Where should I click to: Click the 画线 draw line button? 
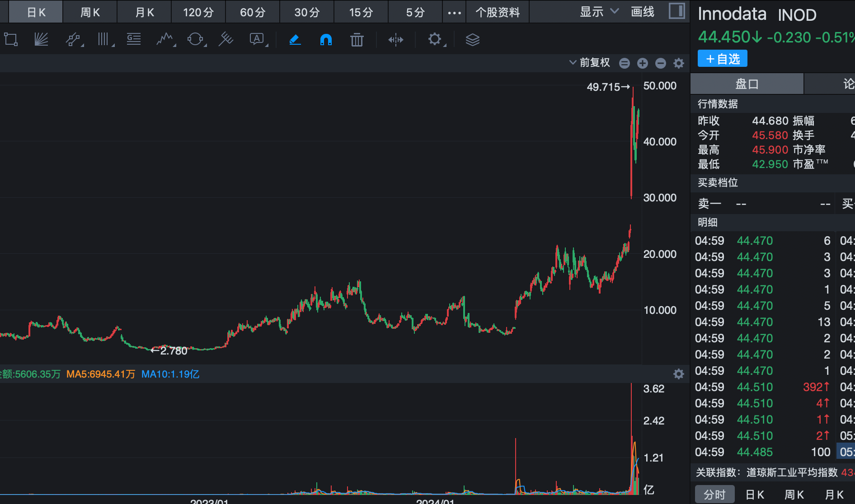click(x=643, y=12)
